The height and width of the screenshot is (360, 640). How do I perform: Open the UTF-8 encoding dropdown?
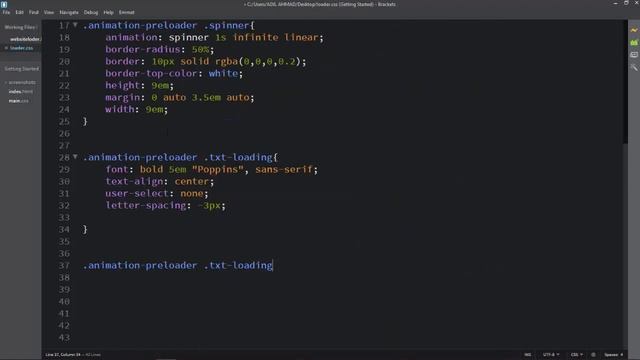[x=551, y=355]
